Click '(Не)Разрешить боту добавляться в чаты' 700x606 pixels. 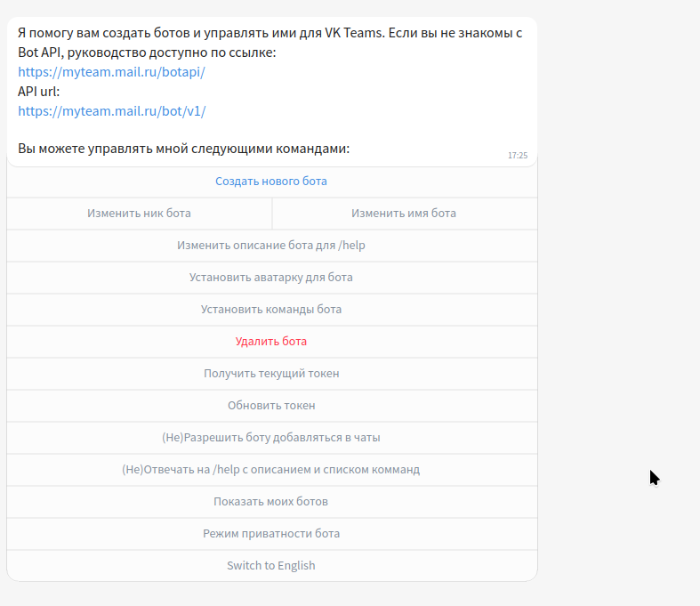coord(271,438)
